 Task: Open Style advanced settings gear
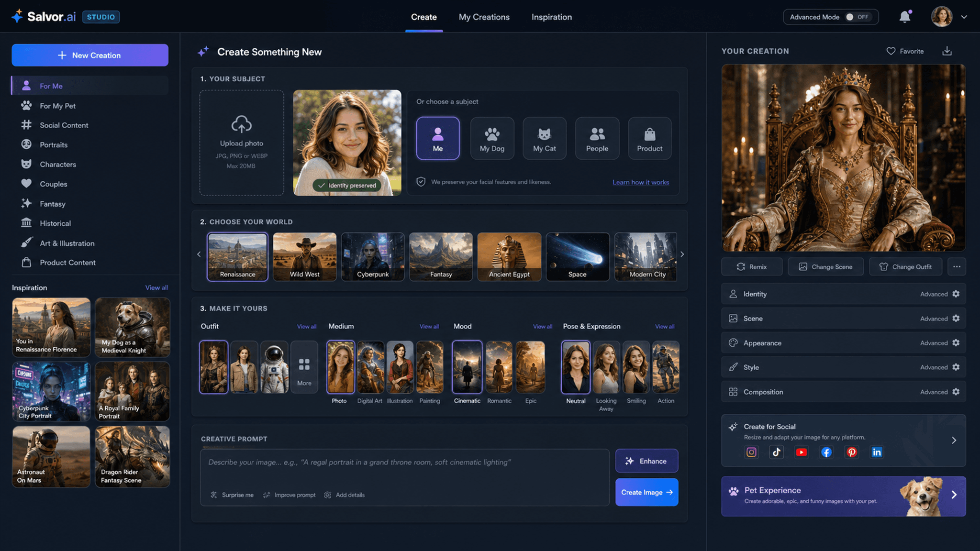tap(956, 367)
